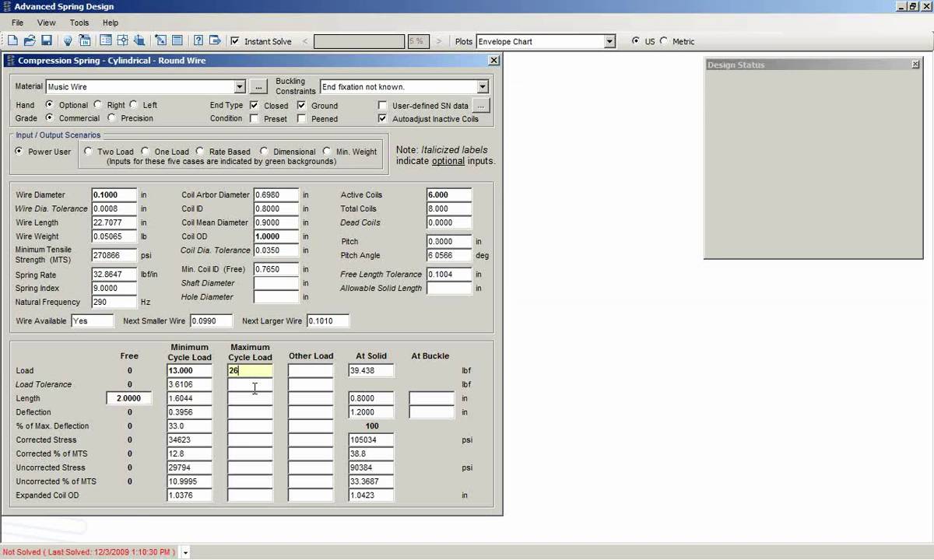Click the resize-arrow window toolbar icon

[160, 41]
